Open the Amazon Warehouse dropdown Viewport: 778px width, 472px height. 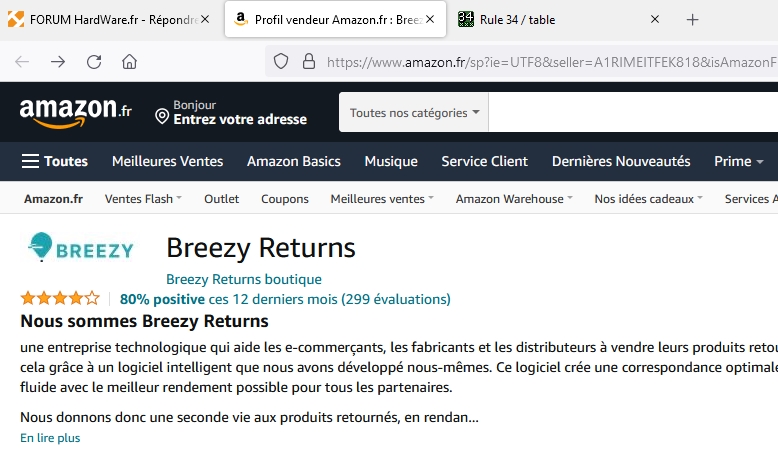[x=514, y=199]
